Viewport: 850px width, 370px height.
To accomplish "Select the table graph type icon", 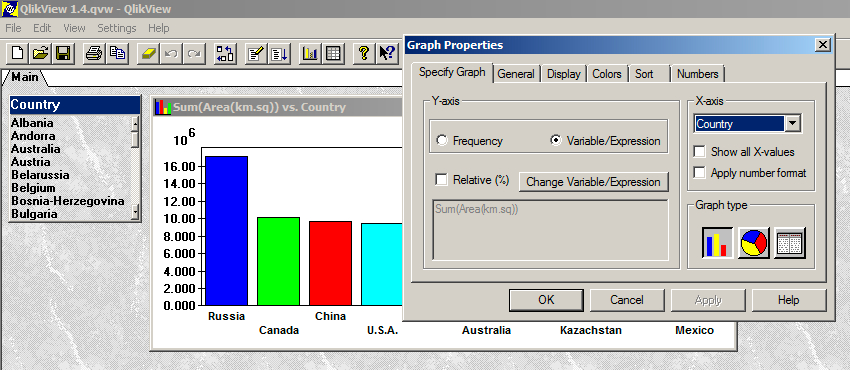I will pyautogui.click(x=789, y=243).
